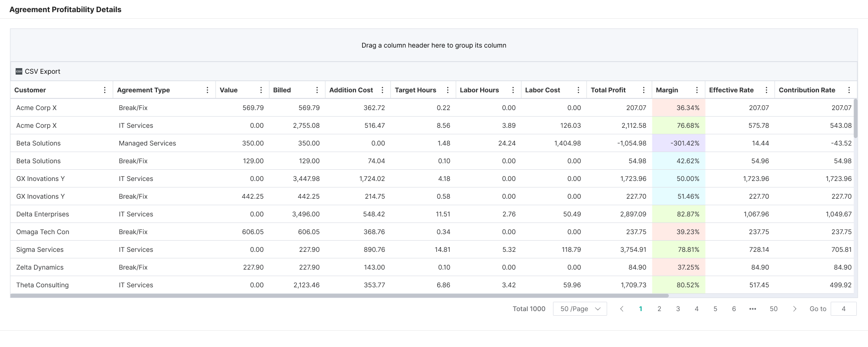Click the 14.81 target hours cell
868x347 pixels.
(423, 250)
